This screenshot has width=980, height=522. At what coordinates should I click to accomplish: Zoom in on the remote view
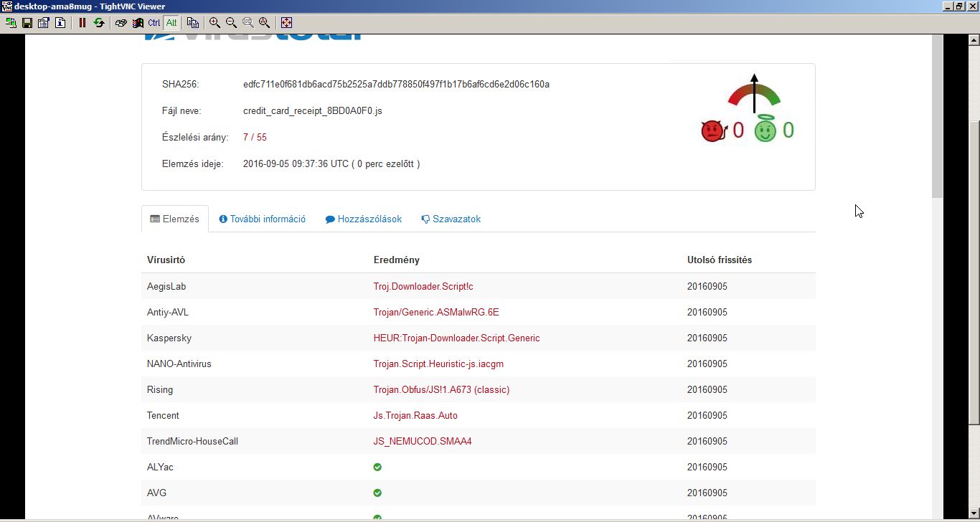(215, 23)
